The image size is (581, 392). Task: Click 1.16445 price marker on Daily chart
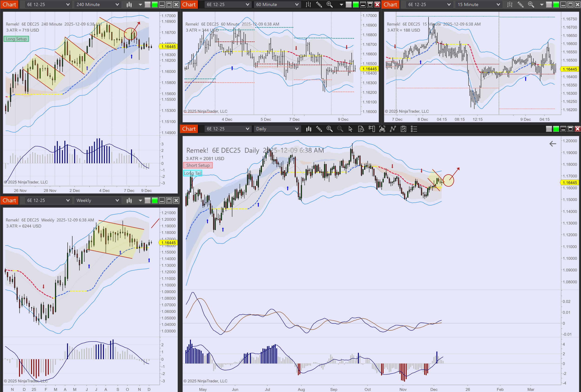pyautogui.click(x=570, y=183)
